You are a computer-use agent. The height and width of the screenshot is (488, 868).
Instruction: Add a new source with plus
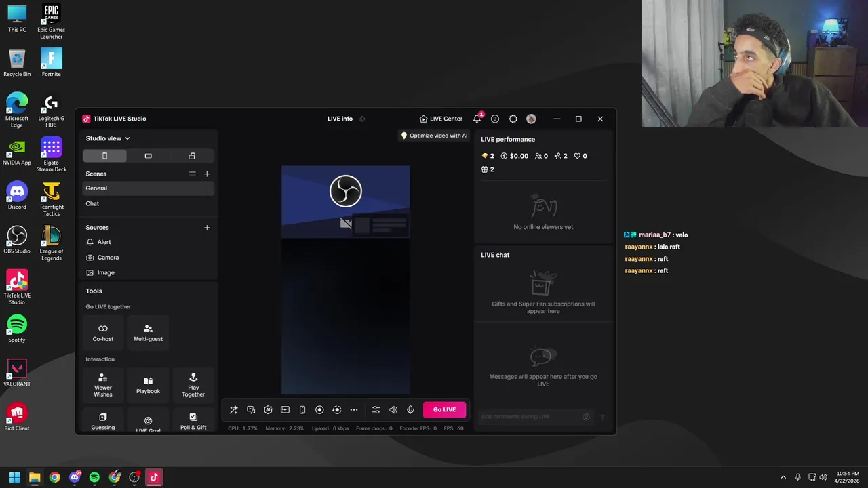click(207, 228)
